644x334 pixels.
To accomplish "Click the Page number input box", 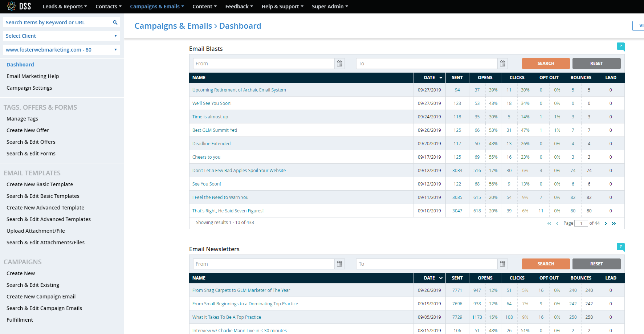I will point(581,223).
